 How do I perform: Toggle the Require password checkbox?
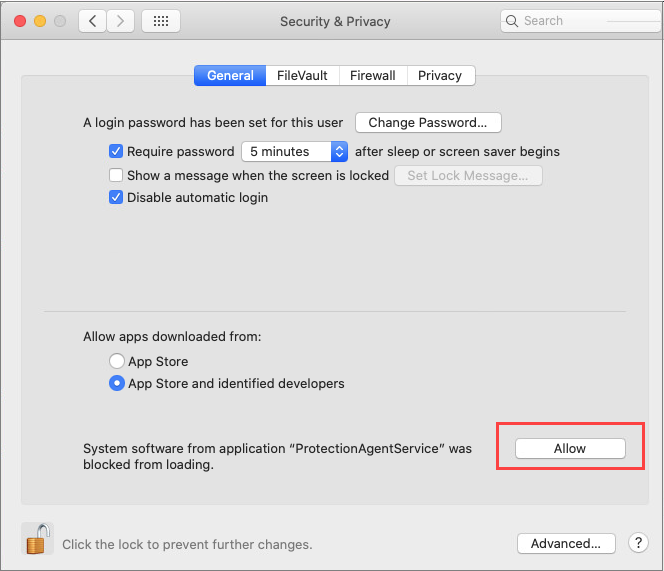(116, 152)
